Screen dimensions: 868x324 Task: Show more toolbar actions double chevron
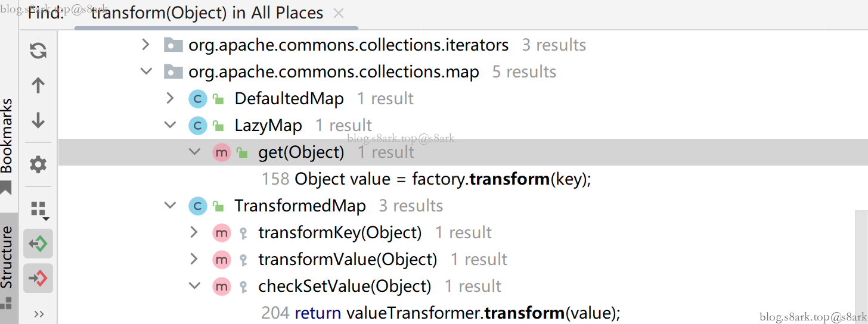point(39,314)
